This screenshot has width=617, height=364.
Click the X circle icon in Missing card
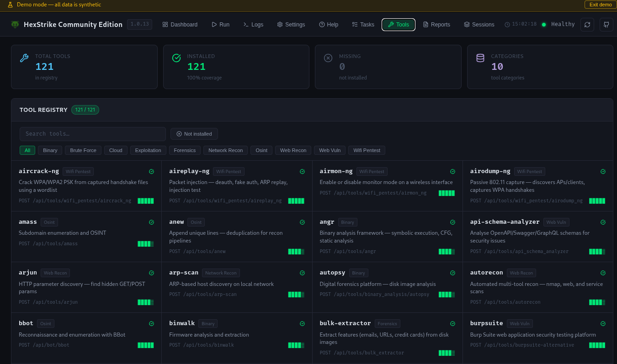pos(328,58)
